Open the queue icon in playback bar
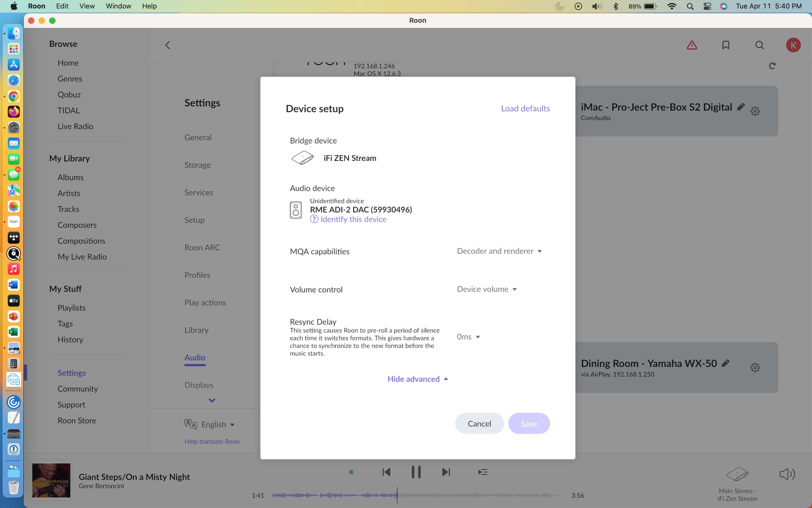 (x=483, y=472)
